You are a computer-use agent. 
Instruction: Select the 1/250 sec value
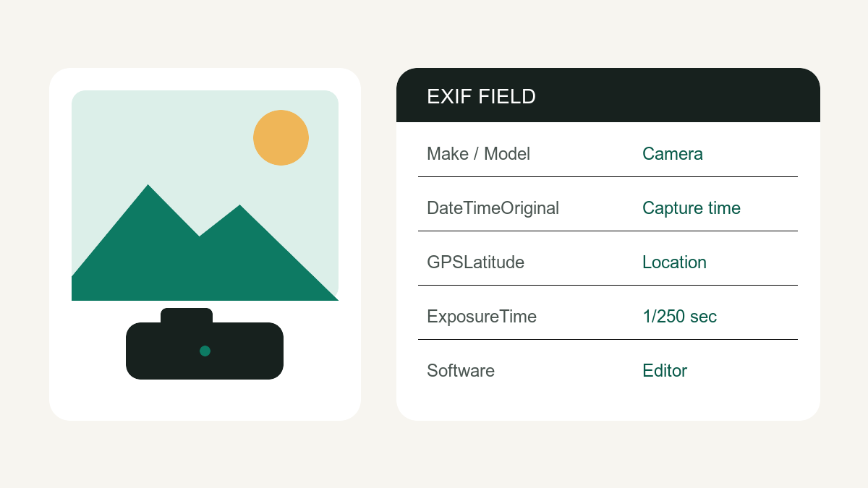tap(679, 316)
